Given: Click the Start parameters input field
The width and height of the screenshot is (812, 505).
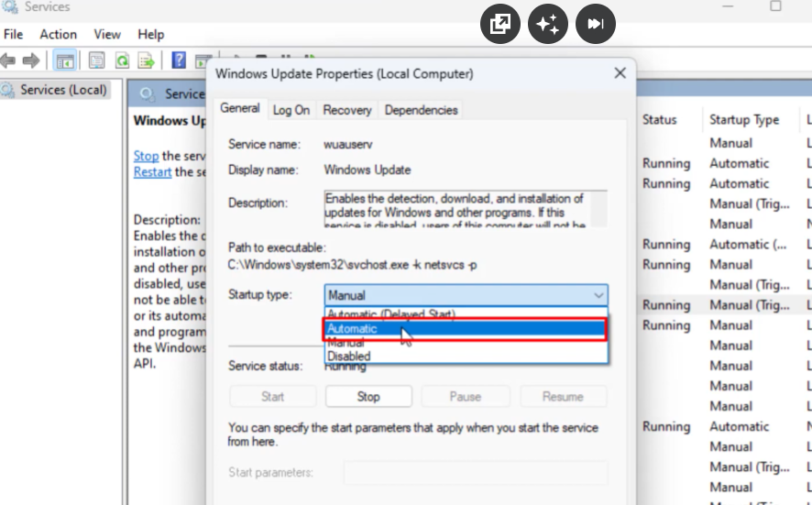Looking at the screenshot, I should click(476, 472).
